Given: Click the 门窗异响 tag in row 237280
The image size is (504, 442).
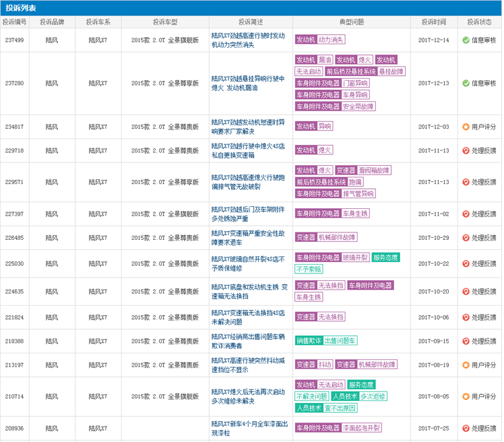Looking at the screenshot, I should click(x=355, y=83).
